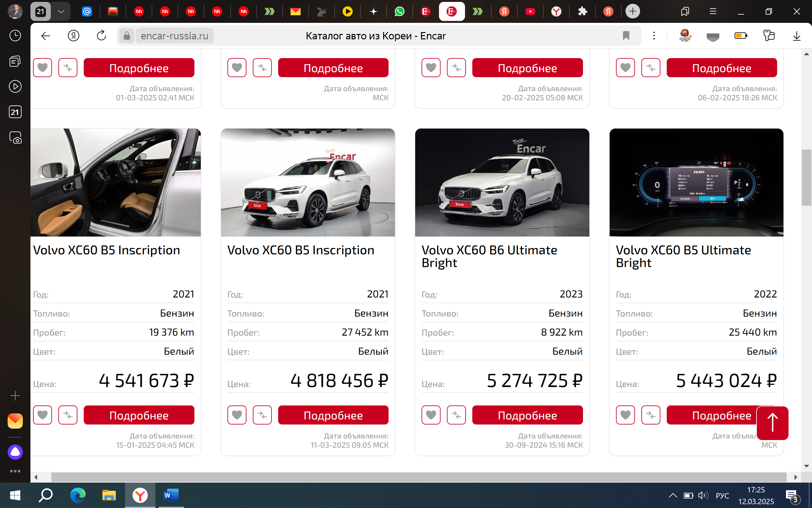This screenshot has height=508, width=812.
Task: Reload the current page
Action: (101, 36)
